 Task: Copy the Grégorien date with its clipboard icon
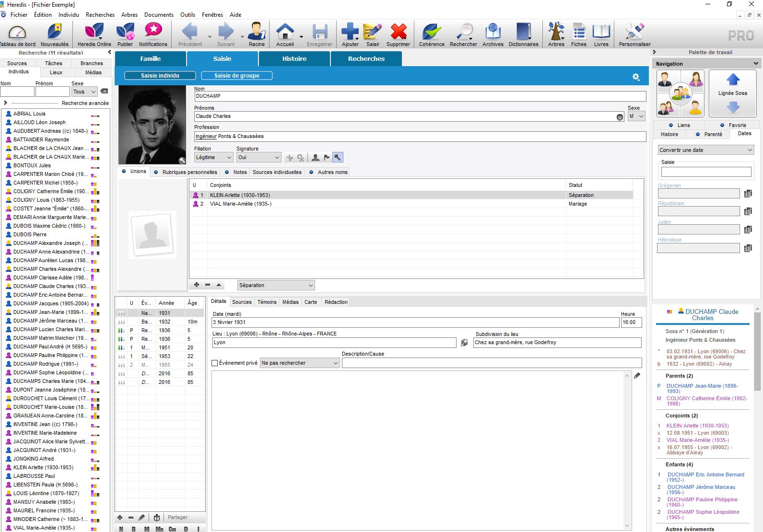pos(748,194)
